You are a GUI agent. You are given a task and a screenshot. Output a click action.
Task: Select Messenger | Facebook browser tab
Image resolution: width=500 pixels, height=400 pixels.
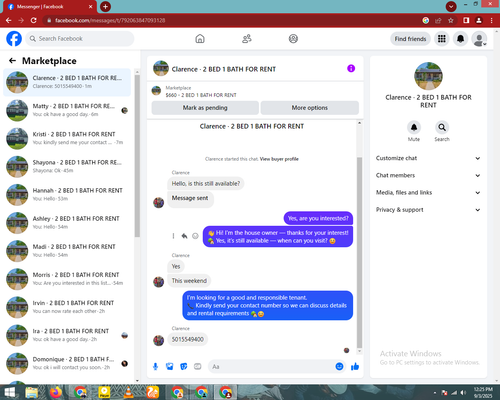[x=49, y=7]
